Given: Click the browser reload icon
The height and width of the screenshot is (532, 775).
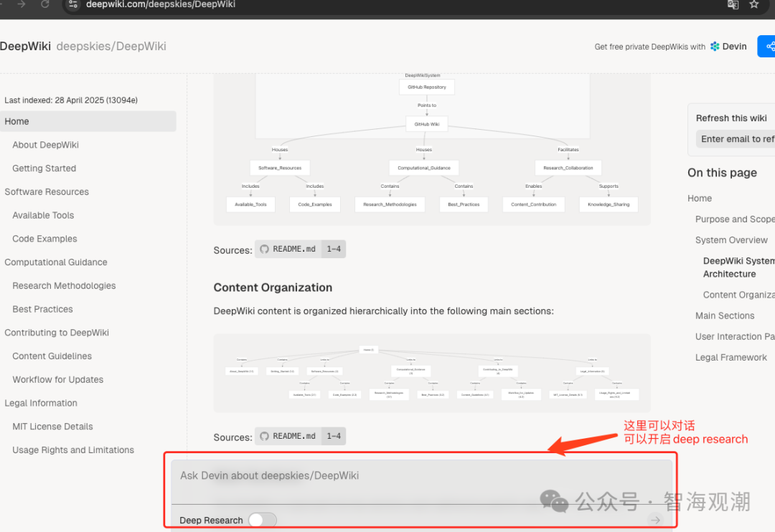Looking at the screenshot, I should [x=45, y=4].
